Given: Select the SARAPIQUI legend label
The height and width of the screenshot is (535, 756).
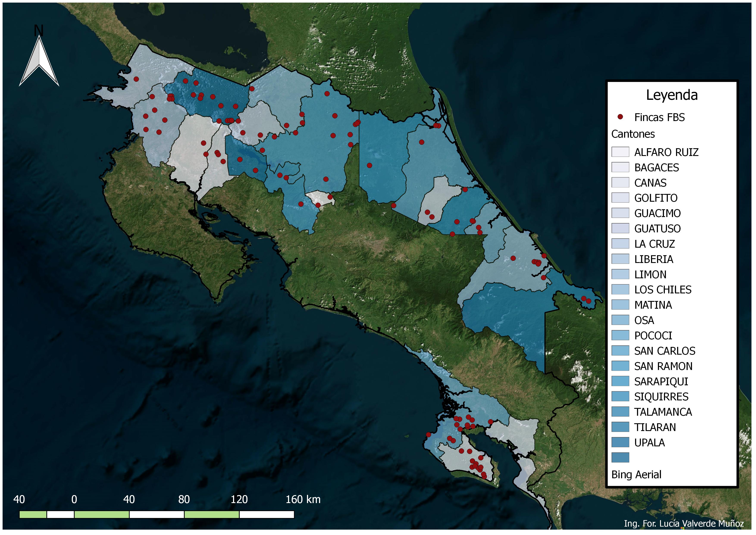Looking at the screenshot, I should coord(661,381).
